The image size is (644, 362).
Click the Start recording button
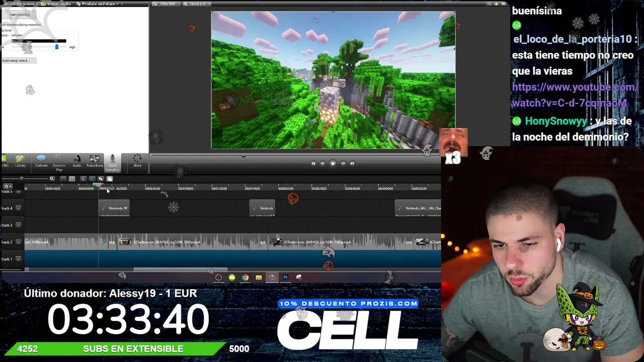tap(19, 15)
